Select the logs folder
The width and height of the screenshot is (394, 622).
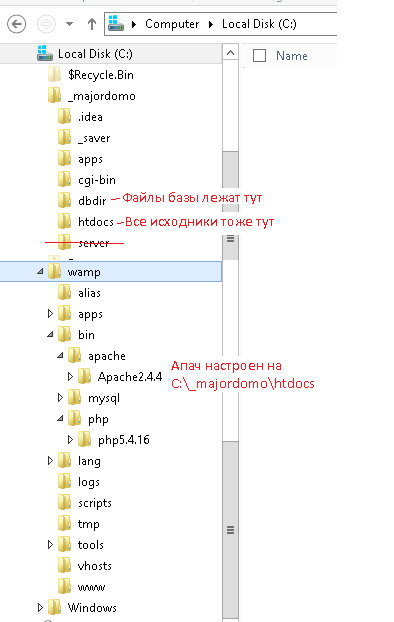(x=88, y=482)
